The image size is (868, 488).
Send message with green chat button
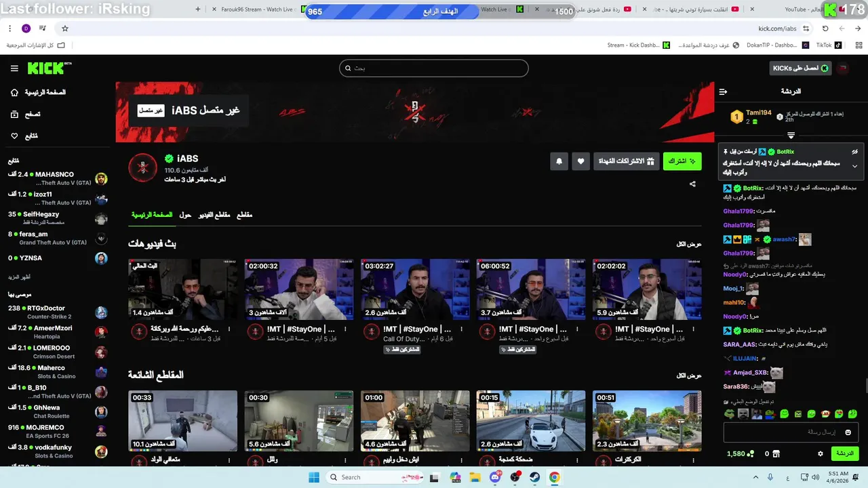845,453
